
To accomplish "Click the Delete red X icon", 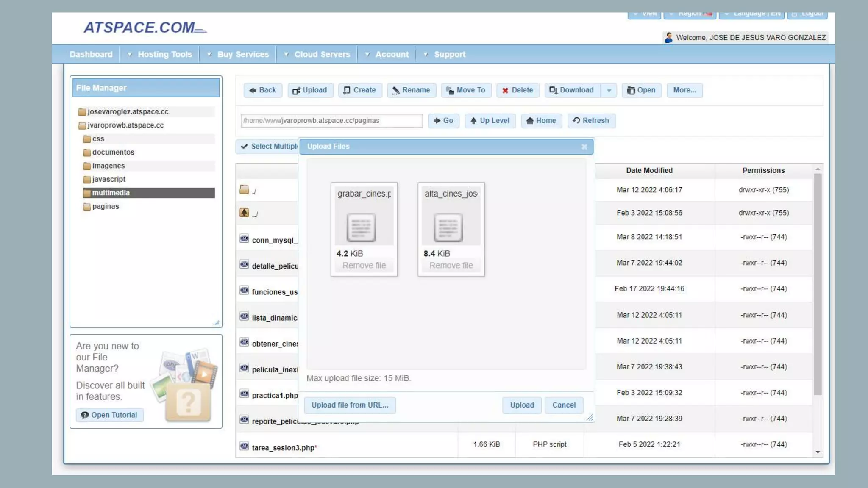I will 505,90.
